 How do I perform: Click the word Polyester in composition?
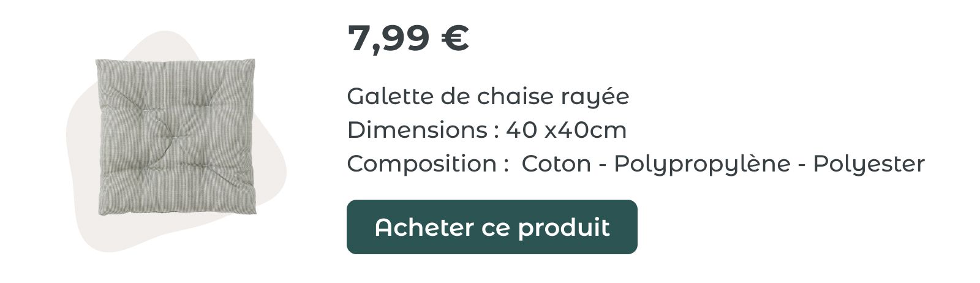[869, 165]
